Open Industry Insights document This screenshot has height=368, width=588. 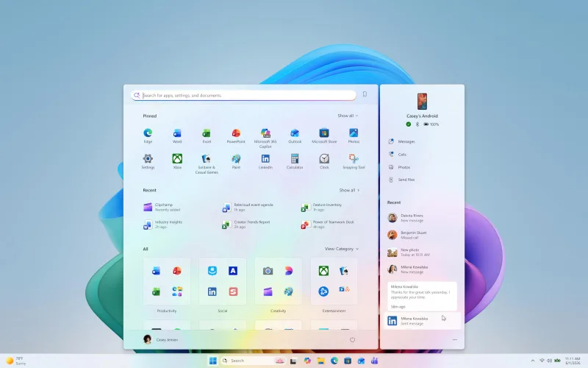click(x=162, y=224)
